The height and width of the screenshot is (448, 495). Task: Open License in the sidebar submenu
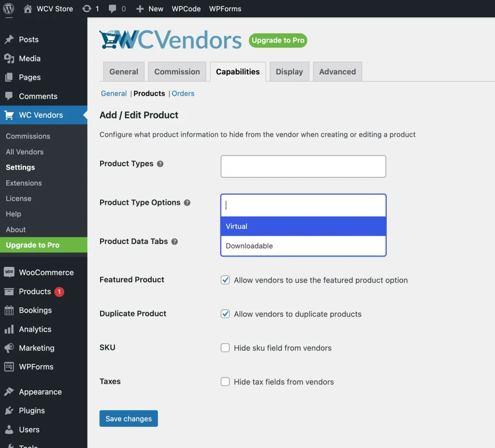point(19,199)
